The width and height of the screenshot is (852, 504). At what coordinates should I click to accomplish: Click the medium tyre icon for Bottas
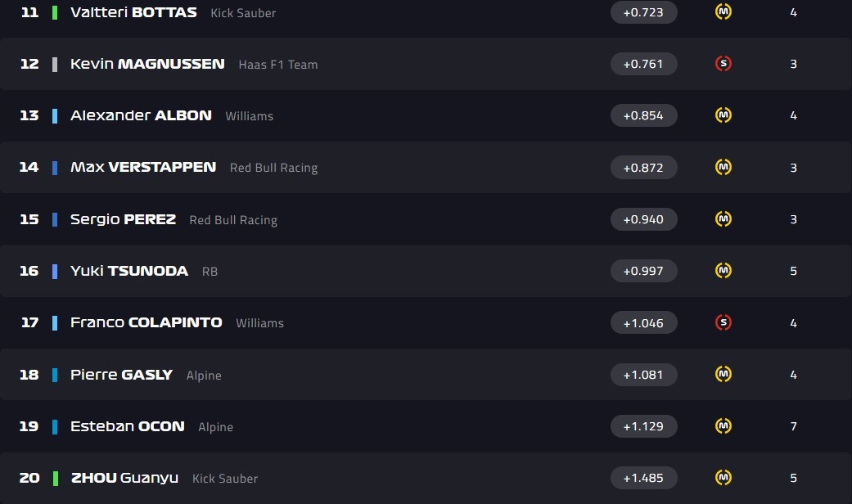pyautogui.click(x=723, y=12)
